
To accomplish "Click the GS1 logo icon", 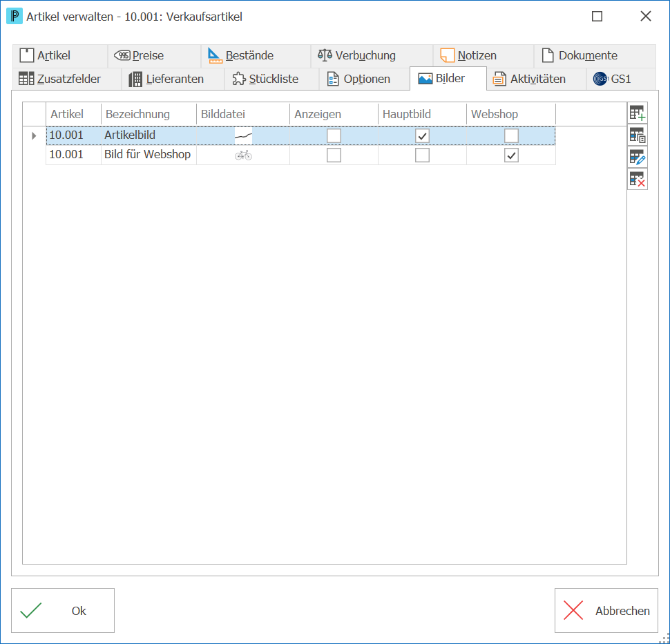I will tap(600, 79).
